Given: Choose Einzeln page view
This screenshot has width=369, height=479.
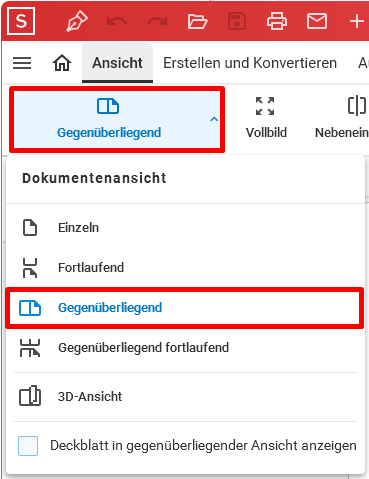Looking at the screenshot, I should 185,228.
